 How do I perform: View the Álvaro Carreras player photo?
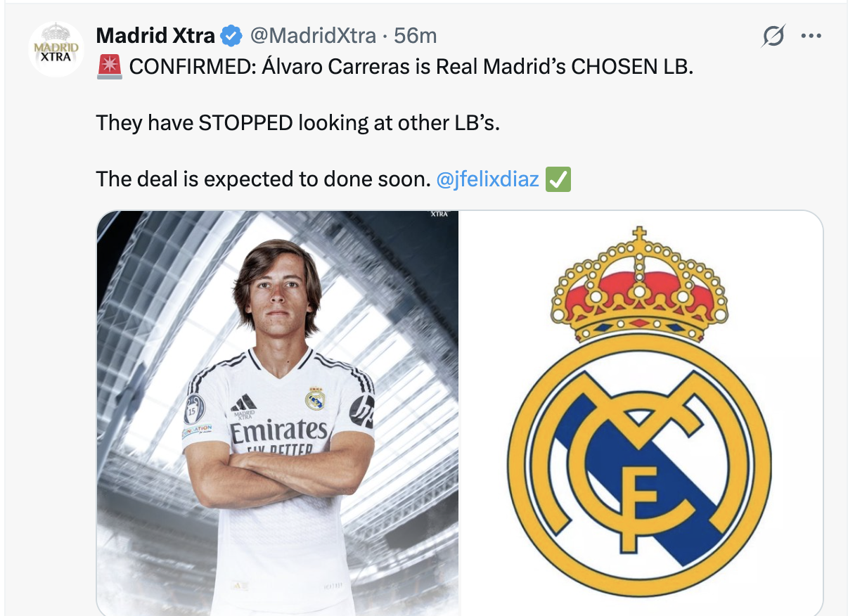point(278,413)
